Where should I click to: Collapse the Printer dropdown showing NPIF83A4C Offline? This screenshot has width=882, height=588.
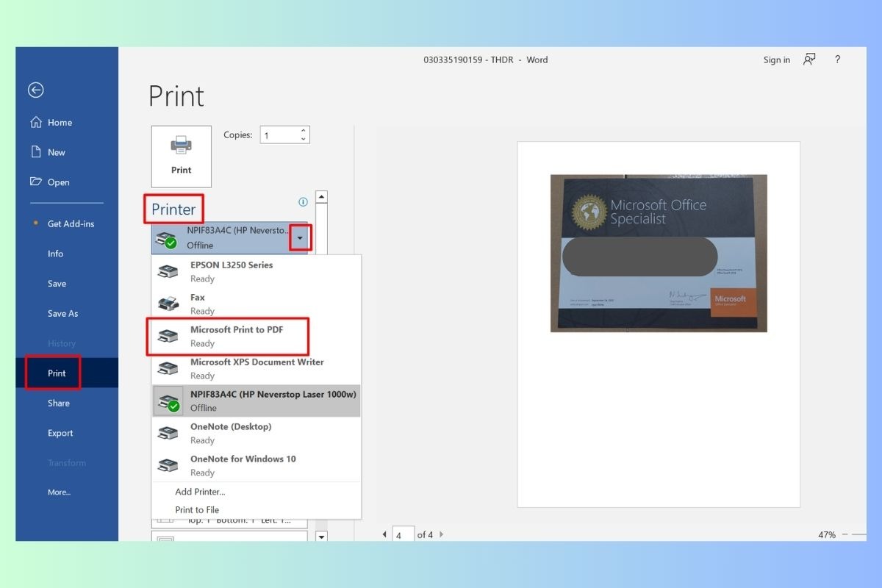tap(299, 237)
